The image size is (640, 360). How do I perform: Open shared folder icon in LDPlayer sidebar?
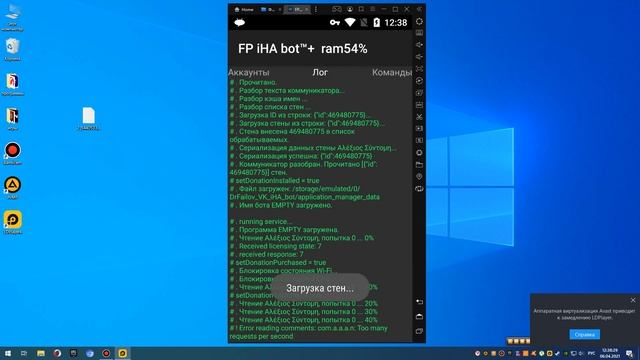tap(419, 164)
